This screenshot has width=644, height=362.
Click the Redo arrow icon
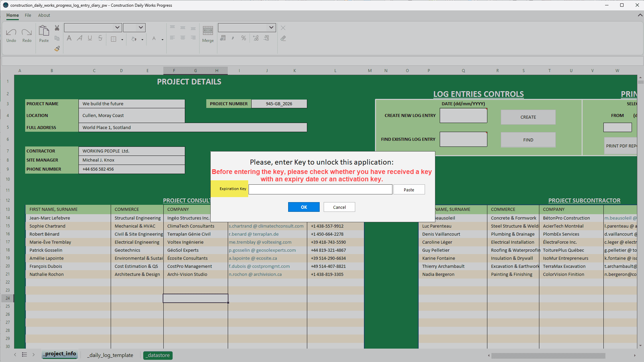click(27, 33)
